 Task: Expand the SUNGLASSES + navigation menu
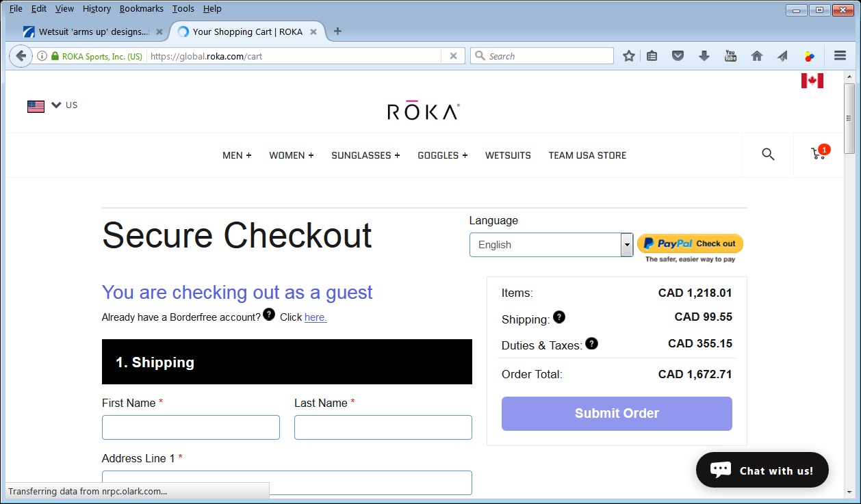[365, 155]
